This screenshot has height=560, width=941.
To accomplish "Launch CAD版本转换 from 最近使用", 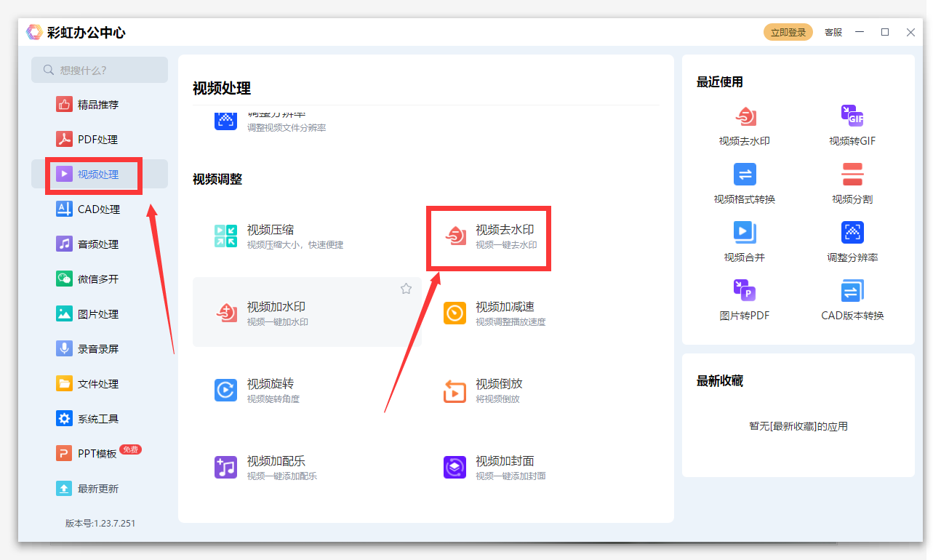I will tap(852, 300).
